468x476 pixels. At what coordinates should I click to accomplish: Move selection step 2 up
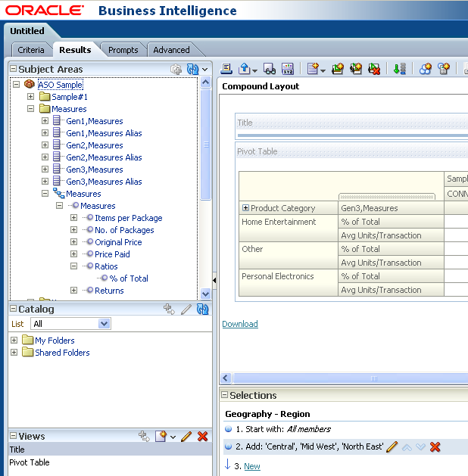pyautogui.click(x=407, y=447)
